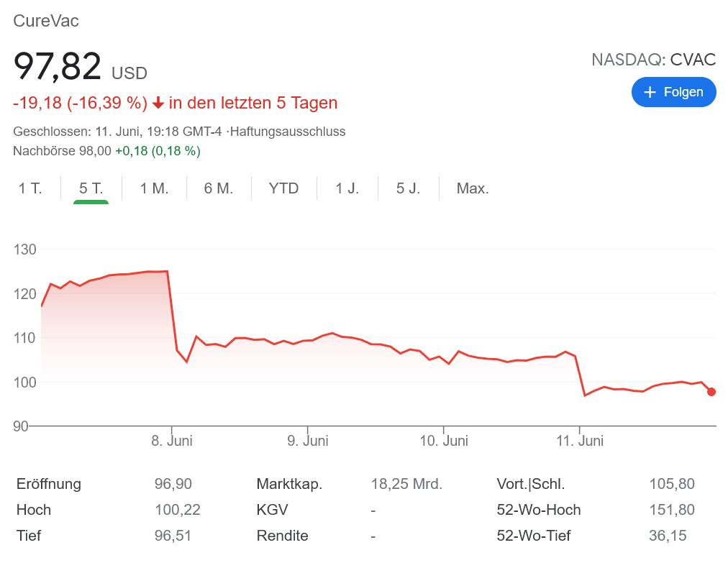Select the 5 T. time range tab
Screen dimensions: 728x563
point(91,188)
